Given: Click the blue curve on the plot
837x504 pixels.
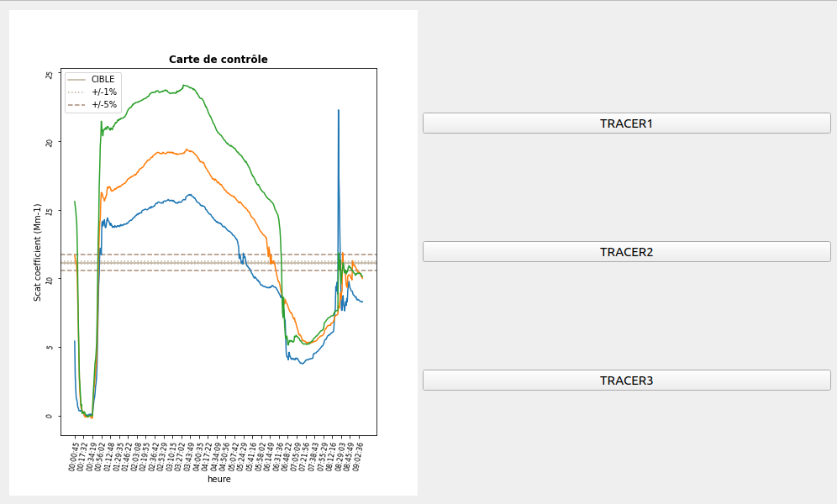Looking at the screenshot, I should tap(168, 202).
